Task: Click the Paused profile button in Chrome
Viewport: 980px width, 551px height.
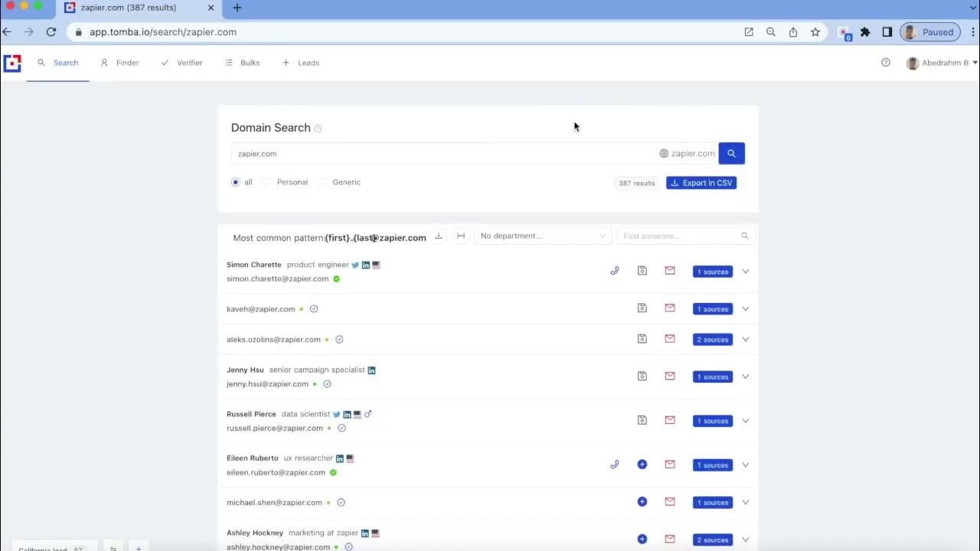Action: 930,32
